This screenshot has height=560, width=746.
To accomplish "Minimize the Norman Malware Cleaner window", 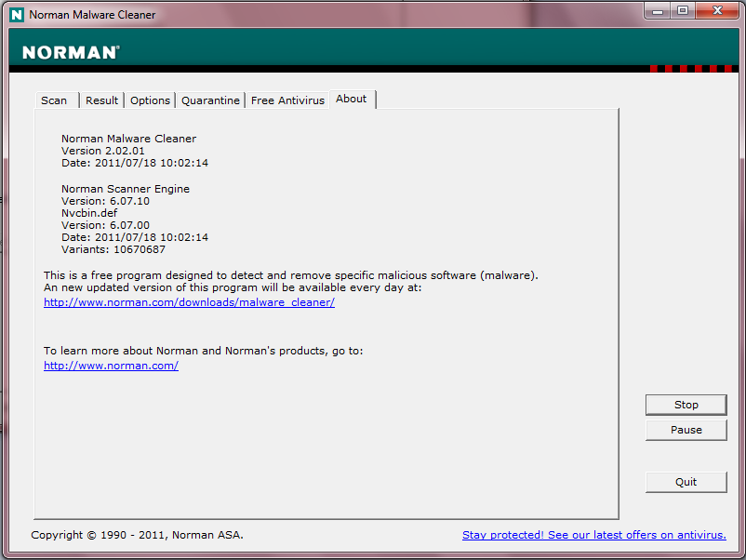I will pos(658,11).
